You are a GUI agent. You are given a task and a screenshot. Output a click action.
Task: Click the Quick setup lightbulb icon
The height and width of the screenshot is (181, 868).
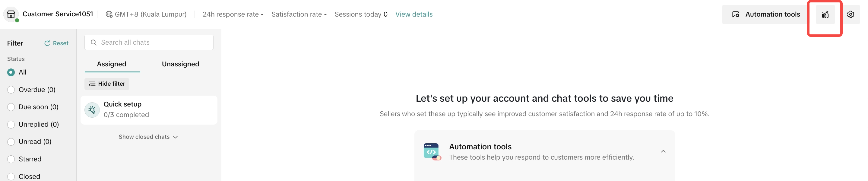[92, 110]
